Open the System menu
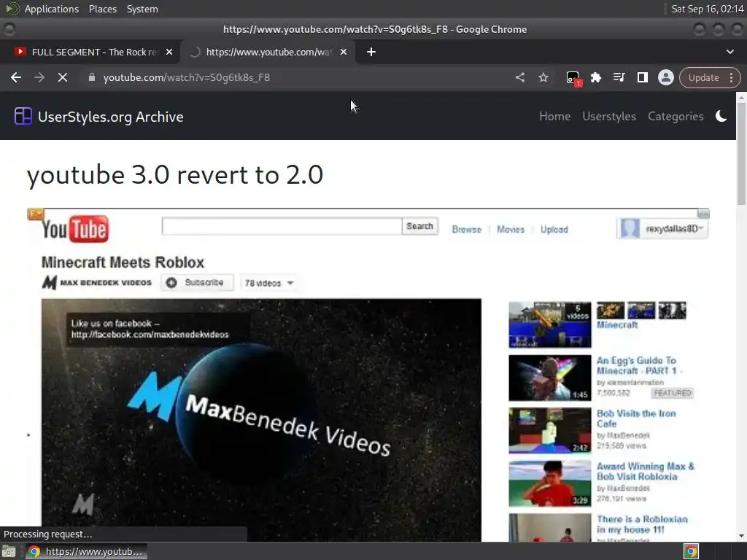 [x=142, y=9]
